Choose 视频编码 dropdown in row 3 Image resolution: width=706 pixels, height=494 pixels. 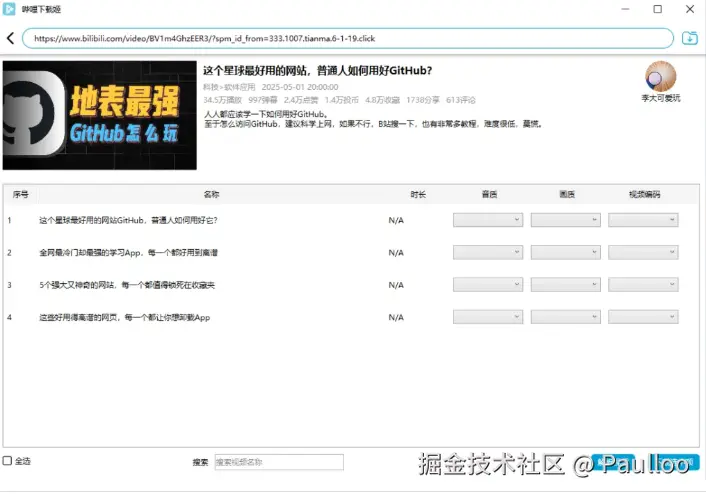643,285
